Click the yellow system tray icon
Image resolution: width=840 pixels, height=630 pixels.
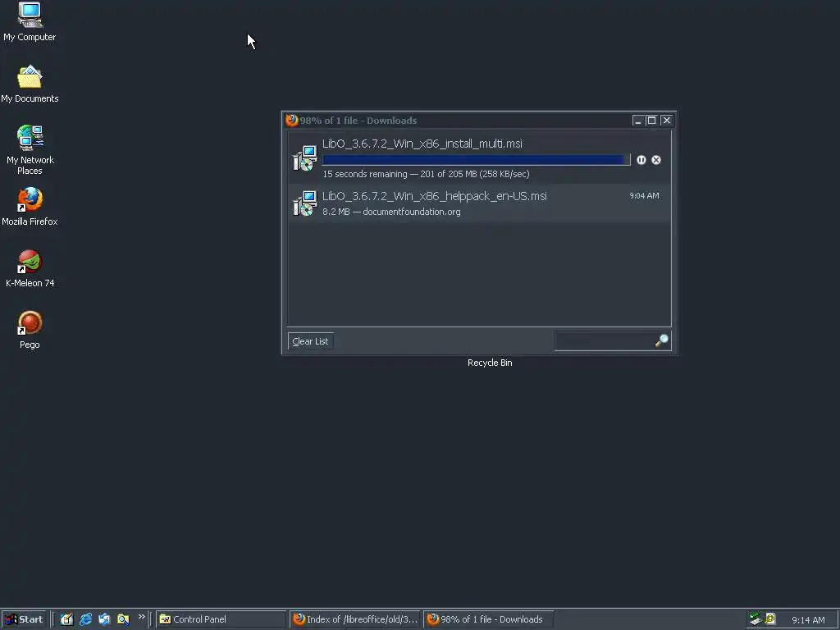[x=770, y=619]
